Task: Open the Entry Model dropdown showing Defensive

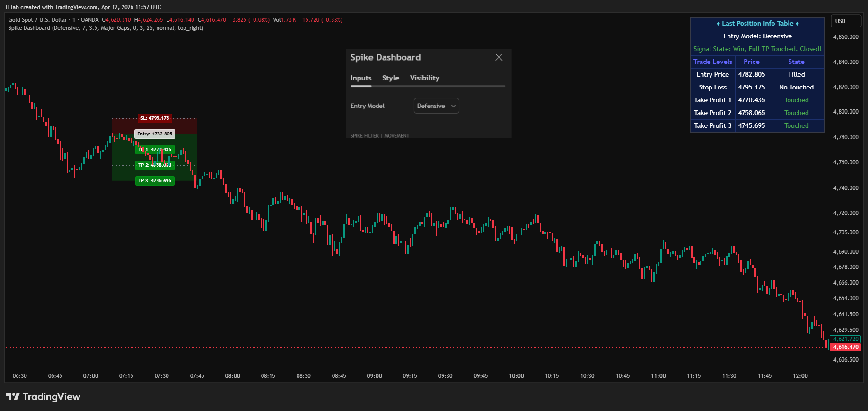Action: [x=436, y=106]
